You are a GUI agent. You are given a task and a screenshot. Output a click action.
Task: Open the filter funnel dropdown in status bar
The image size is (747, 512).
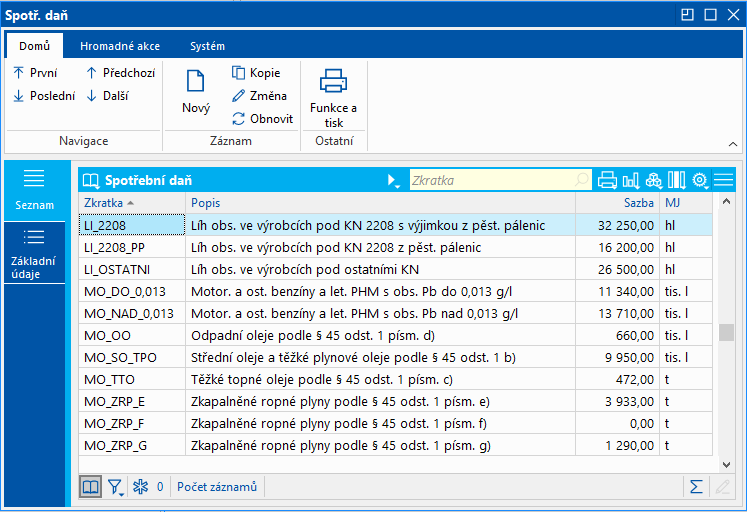(x=117, y=487)
